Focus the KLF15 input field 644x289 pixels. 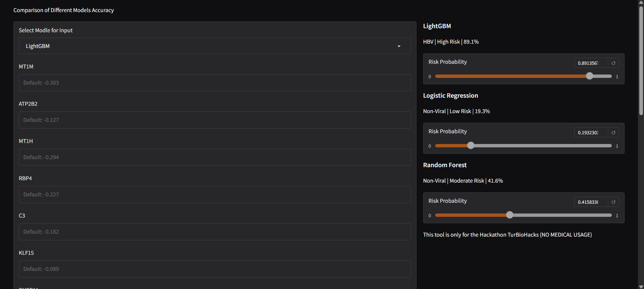tap(215, 269)
